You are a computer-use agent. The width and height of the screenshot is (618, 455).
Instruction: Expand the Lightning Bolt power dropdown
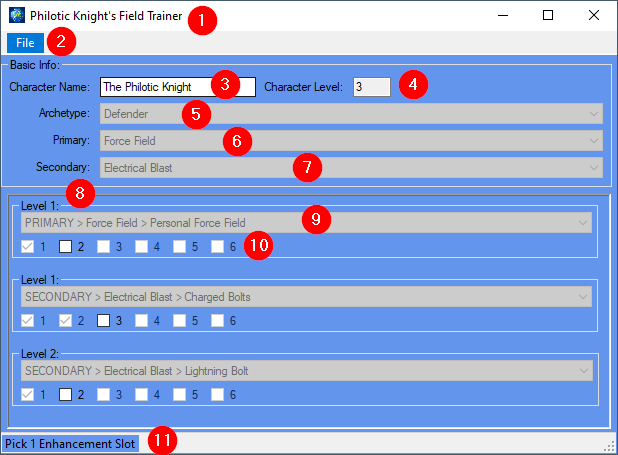click(306, 371)
